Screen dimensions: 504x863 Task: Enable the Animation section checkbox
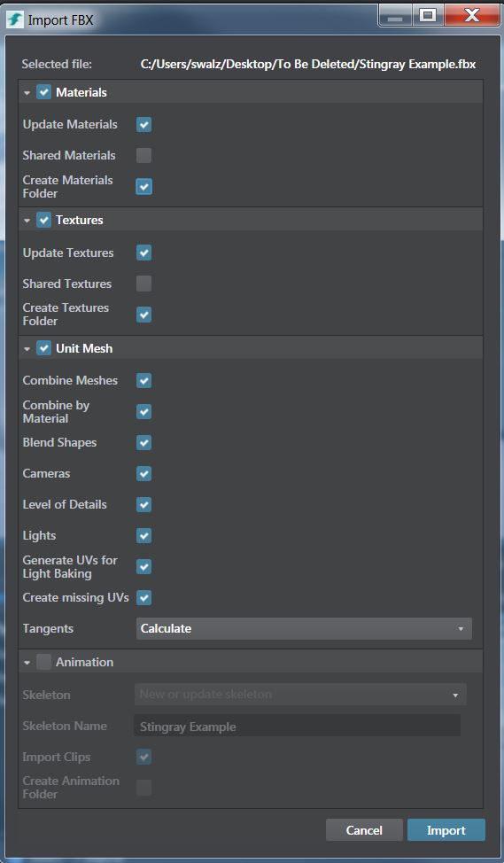pos(44,662)
